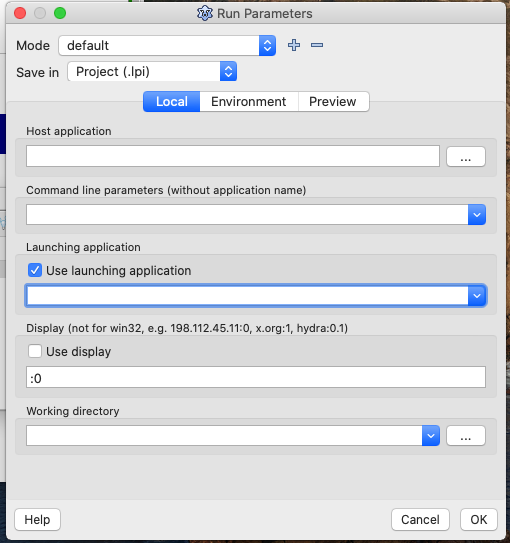Click the Lazarus icon in title bar

pos(205,14)
